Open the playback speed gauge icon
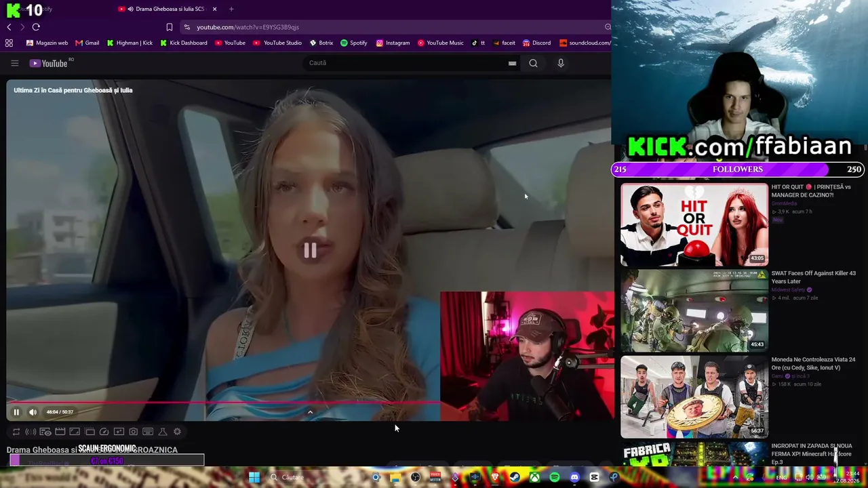The width and height of the screenshot is (868, 488). coord(104,432)
